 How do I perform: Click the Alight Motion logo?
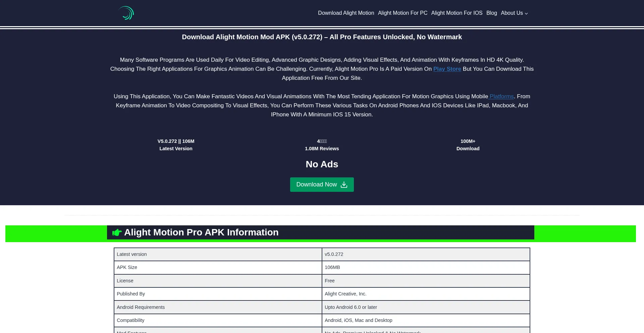[126, 13]
